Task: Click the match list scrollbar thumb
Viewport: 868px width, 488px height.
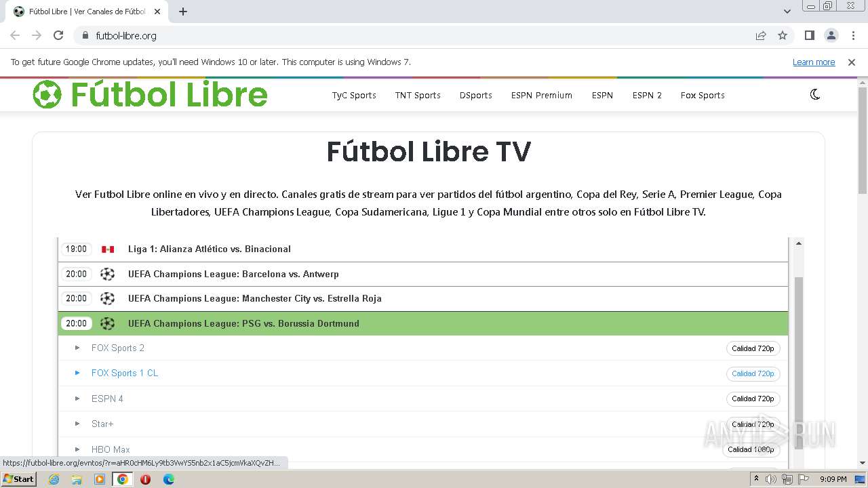Action: pos(799,363)
